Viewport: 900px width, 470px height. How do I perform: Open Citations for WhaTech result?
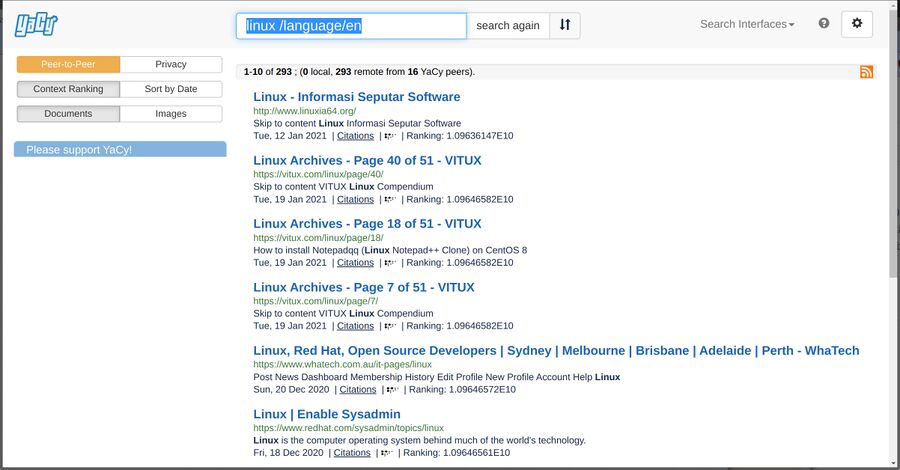pos(358,390)
